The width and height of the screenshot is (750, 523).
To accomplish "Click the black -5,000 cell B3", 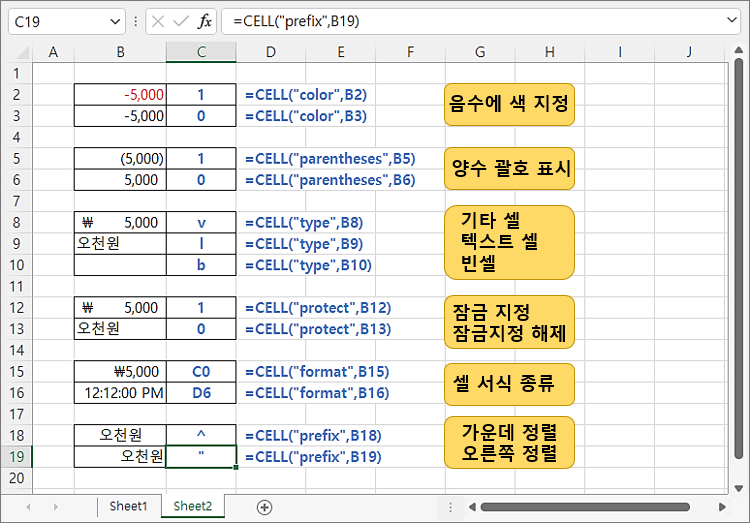I will (x=120, y=116).
